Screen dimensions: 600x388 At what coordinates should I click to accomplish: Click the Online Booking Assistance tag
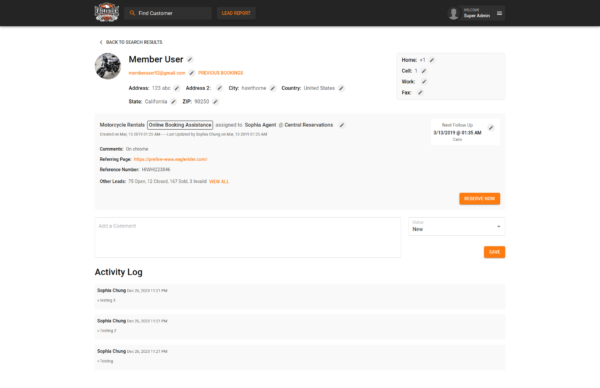click(x=180, y=125)
